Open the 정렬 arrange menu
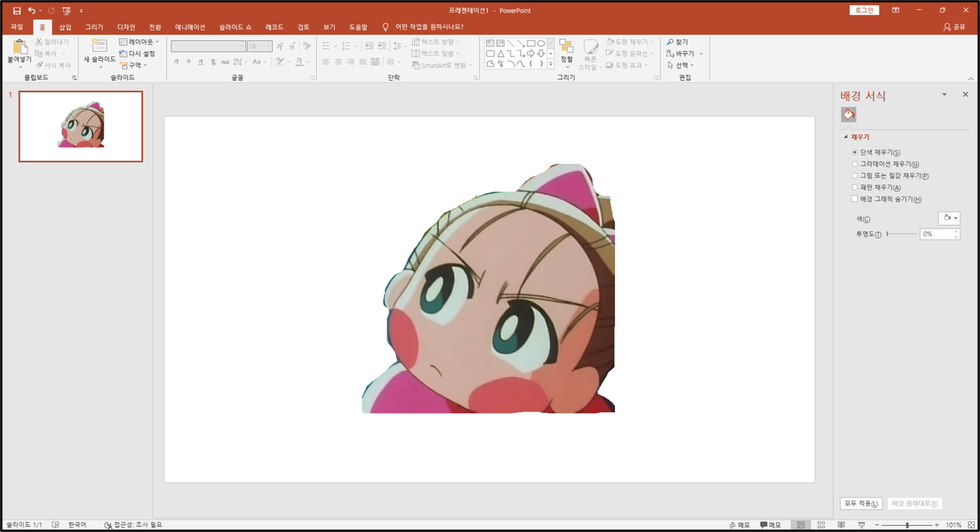 566,52
